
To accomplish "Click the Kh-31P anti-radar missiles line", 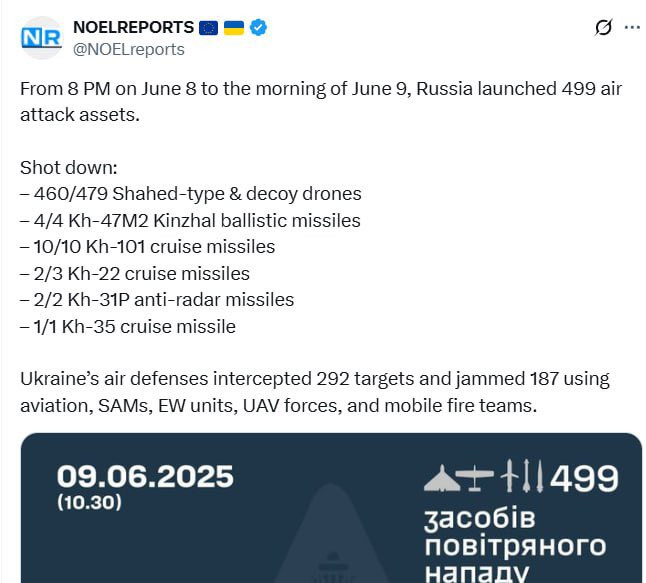I will coord(157,300).
